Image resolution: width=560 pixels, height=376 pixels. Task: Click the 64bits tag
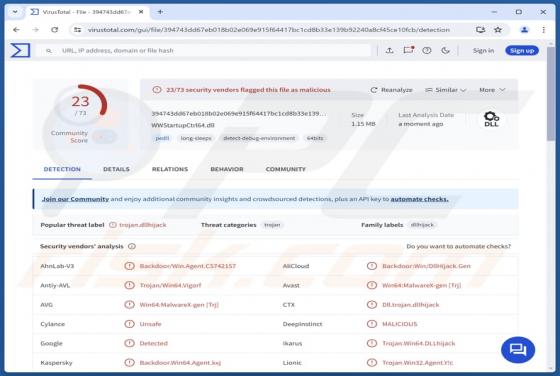click(315, 138)
